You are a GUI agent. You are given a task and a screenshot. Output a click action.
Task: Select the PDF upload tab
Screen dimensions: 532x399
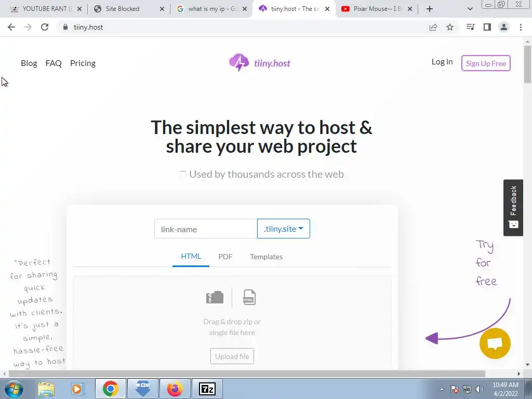225,257
